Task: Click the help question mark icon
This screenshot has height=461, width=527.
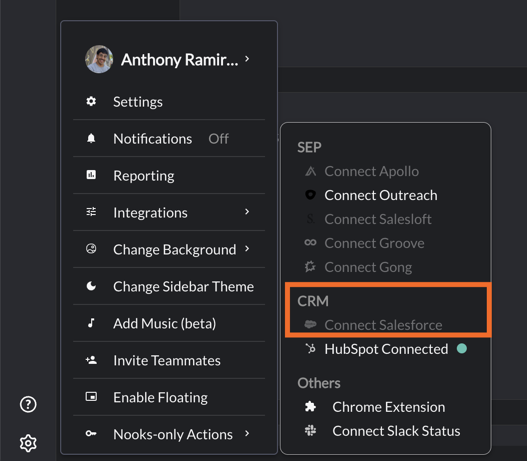Action: (x=28, y=404)
